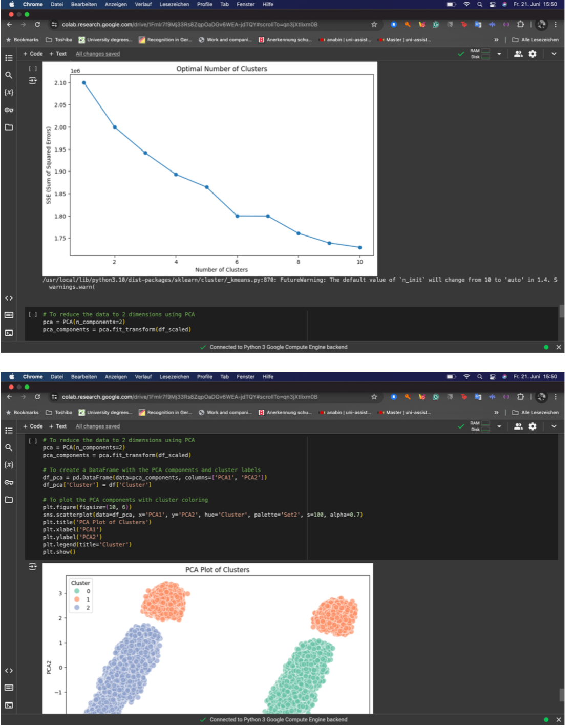574x728 pixels.
Task: Open Code snippets icon in upper Colab sidebar
Action: [x=9, y=298]
